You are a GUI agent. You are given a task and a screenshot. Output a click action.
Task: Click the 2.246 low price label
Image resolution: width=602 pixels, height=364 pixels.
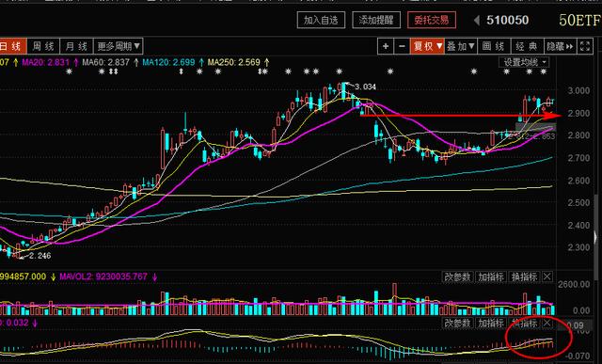pos(40,256)
